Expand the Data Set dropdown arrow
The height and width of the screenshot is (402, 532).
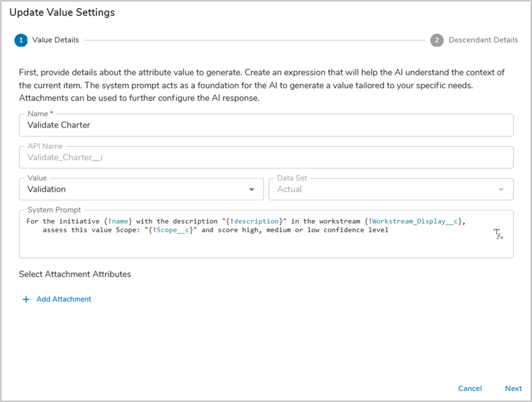click(x=501, y=189)
